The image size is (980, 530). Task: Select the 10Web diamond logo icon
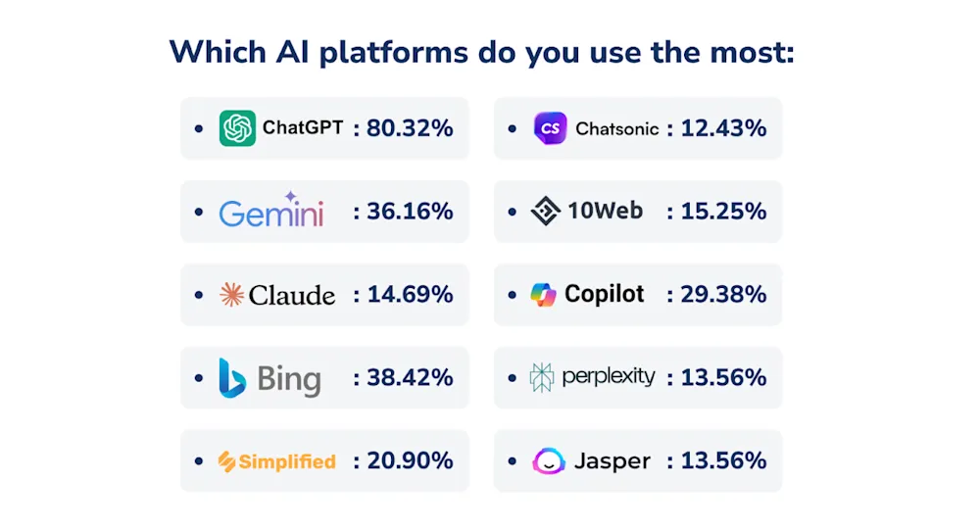[x=546, y=211]
